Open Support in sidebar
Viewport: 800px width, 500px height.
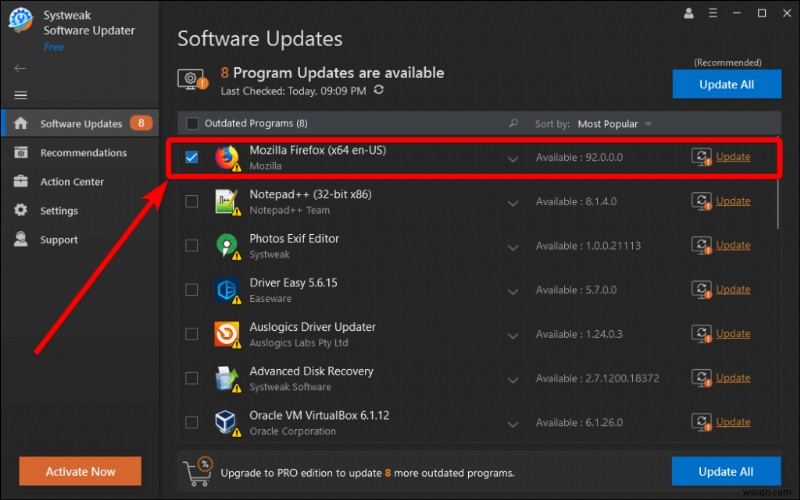click(80, 240)
